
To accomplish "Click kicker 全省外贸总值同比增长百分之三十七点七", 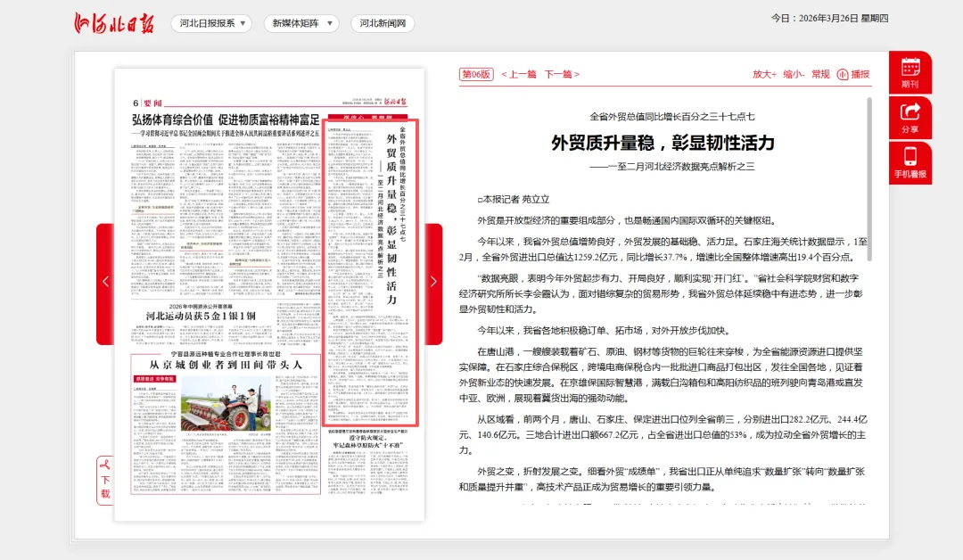I will 672,117.
